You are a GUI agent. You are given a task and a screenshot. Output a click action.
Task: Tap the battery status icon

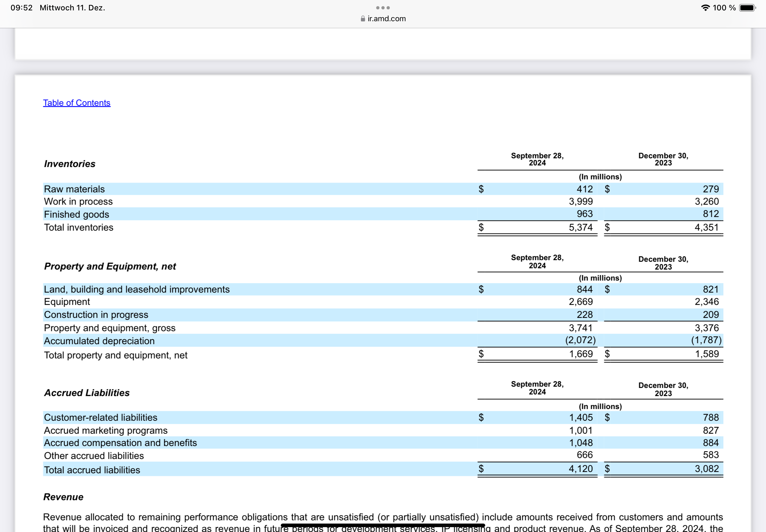tap(747, 8)
